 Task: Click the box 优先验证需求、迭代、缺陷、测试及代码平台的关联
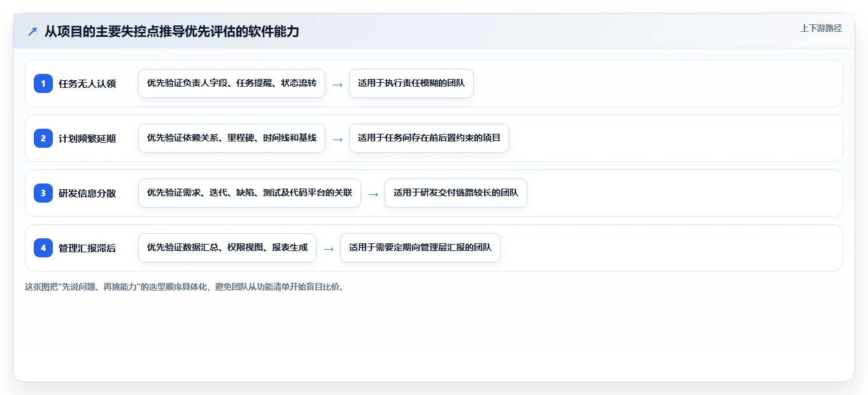(250, 193)
